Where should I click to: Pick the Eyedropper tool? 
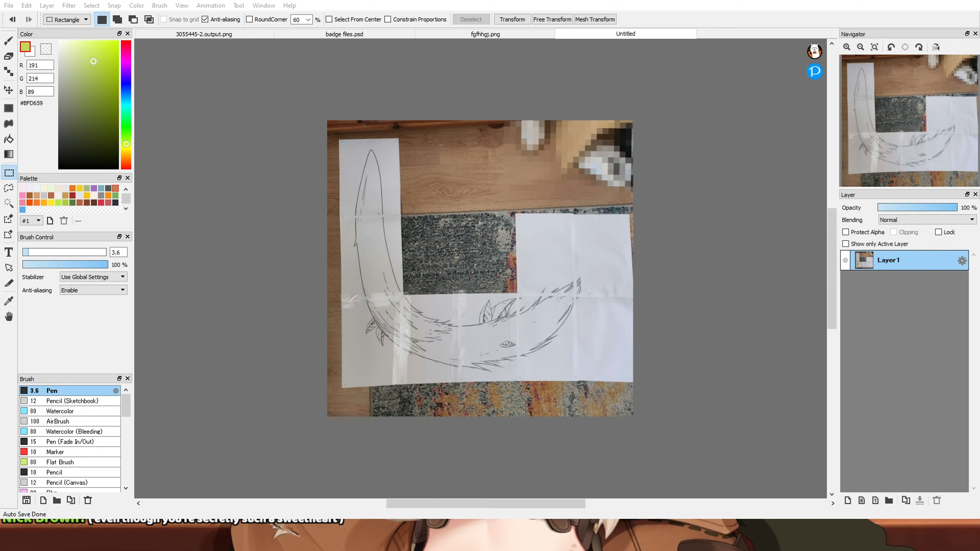(x=8, y=301)
